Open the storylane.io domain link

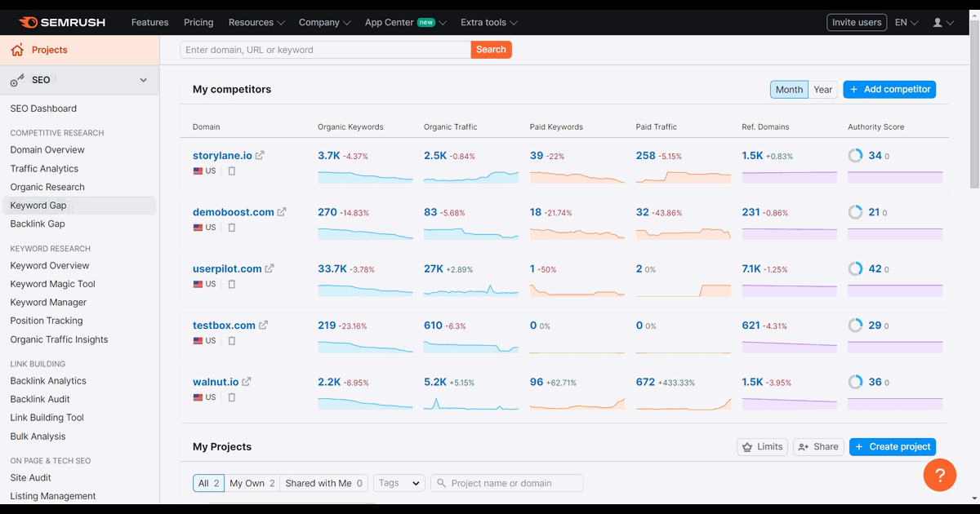click(x=222, y=155)
